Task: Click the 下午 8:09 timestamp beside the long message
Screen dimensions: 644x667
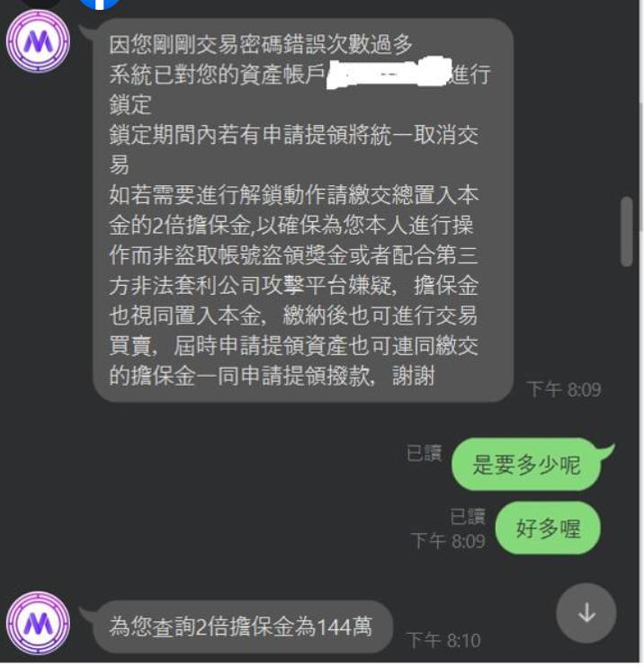Action: coord(564,389)
